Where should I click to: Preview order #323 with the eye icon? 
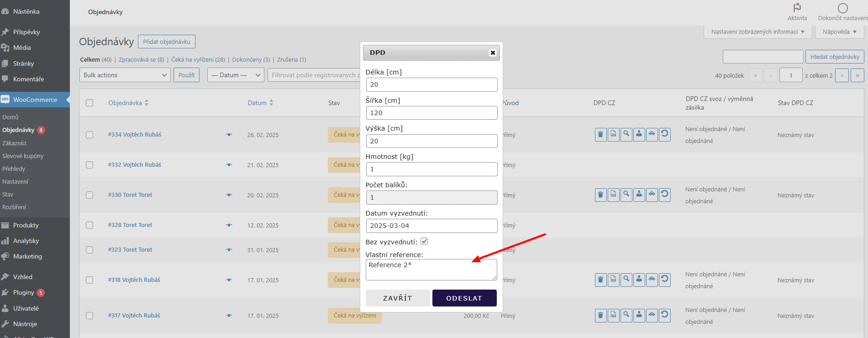[x=229, y=250]
